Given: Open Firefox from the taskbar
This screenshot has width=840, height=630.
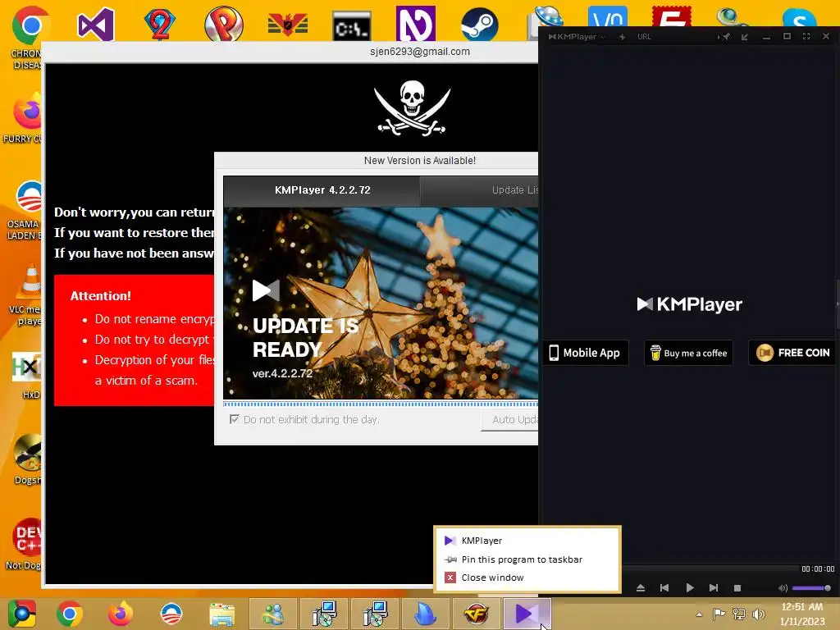Looking at the screenshot, I should click(121, 614).
